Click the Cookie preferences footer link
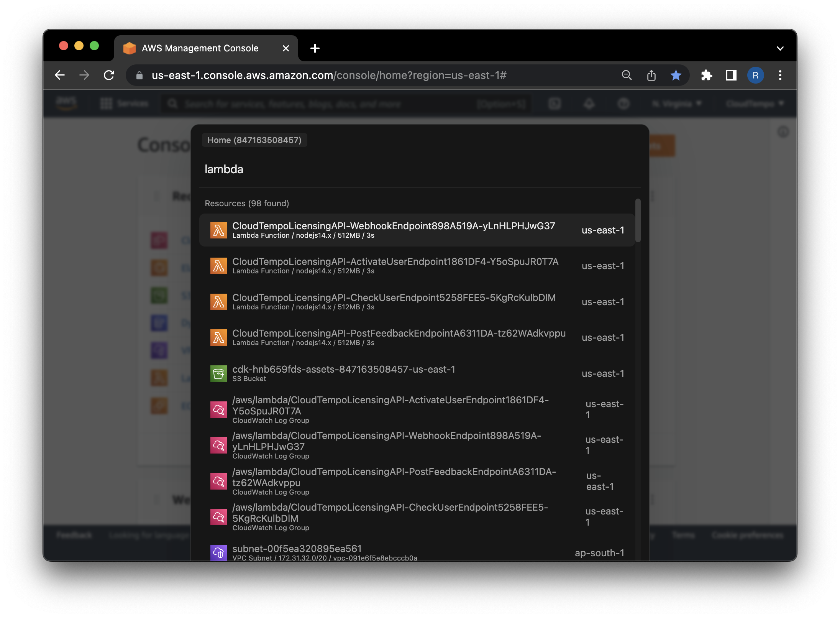The width and height of the screenshot is (840, 618). click(x=748, y=535)
